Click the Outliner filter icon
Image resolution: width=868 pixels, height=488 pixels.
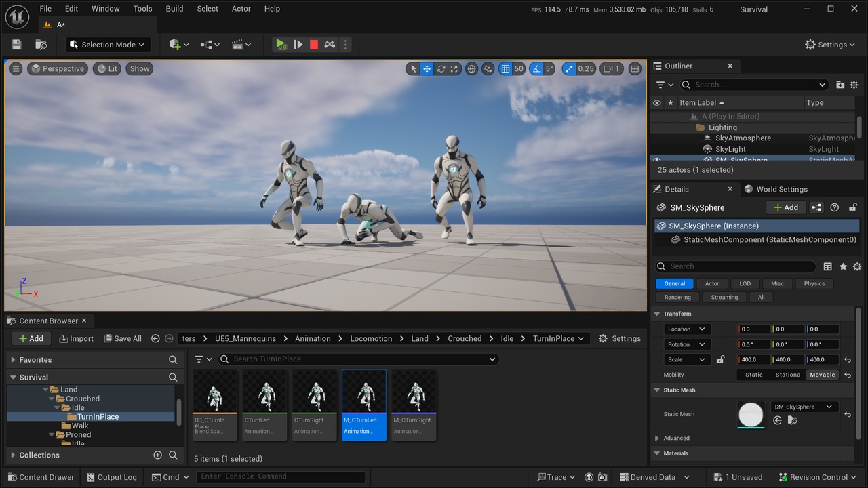665,85
